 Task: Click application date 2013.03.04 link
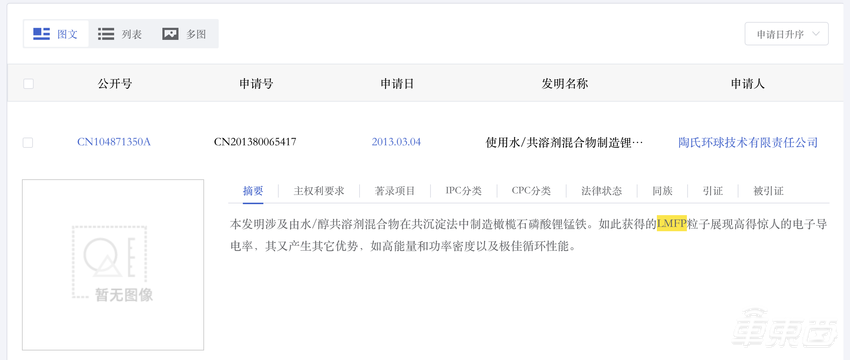pyautogui.click(x=396, y=142)
